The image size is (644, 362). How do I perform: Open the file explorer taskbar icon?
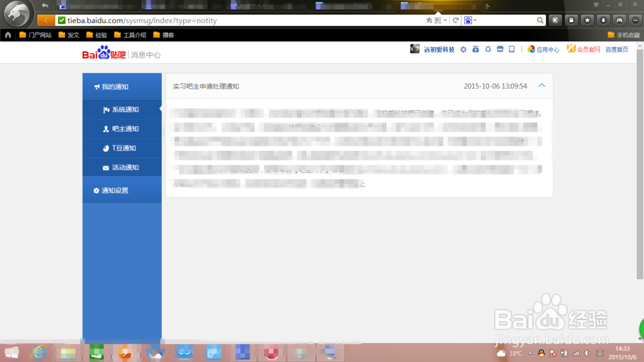pyautogui.click(x=68, y=352)
